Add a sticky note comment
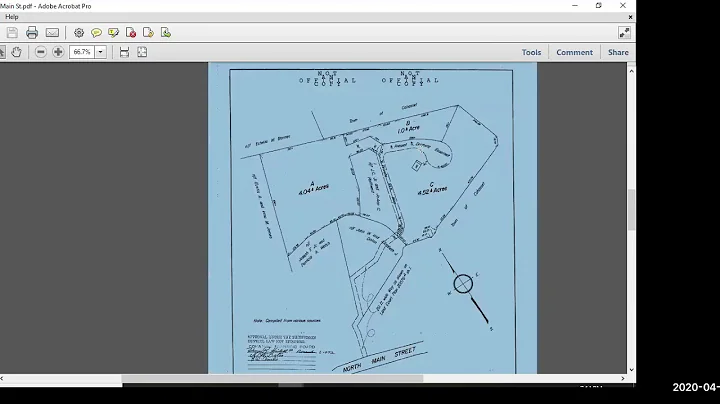The image size is (720, 404). pos(96,33)
